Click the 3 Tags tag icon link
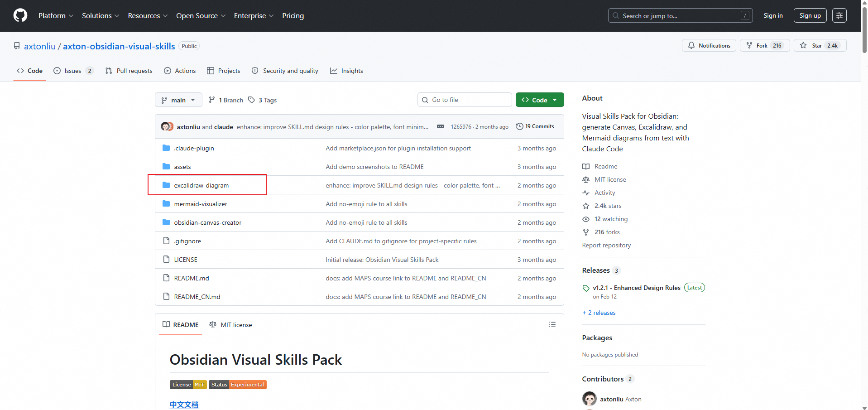Viewport: 868px width, 410px height. click(263, 100)
